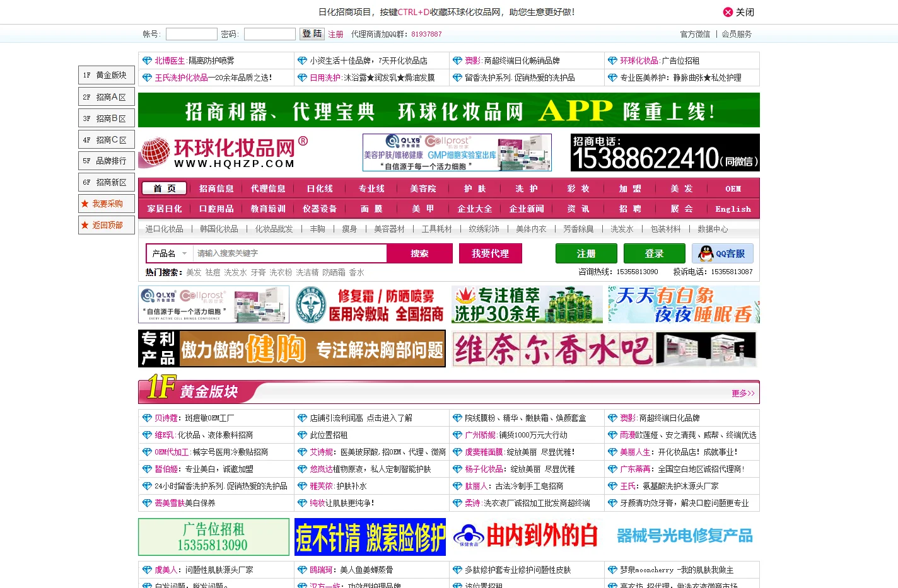
Task: Open the 维奈尔香水吧 ad banner
Action: click(x=604, y=349)
